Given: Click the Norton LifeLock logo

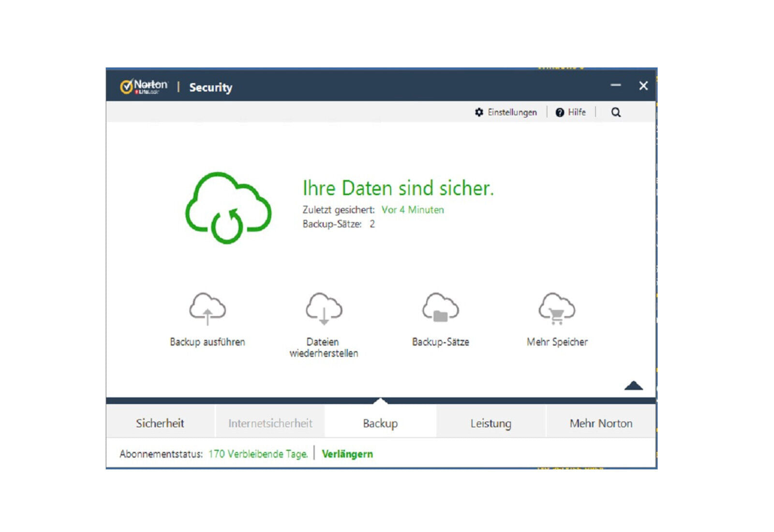Looking at the screenshot, I should click(x=144, y=87).
